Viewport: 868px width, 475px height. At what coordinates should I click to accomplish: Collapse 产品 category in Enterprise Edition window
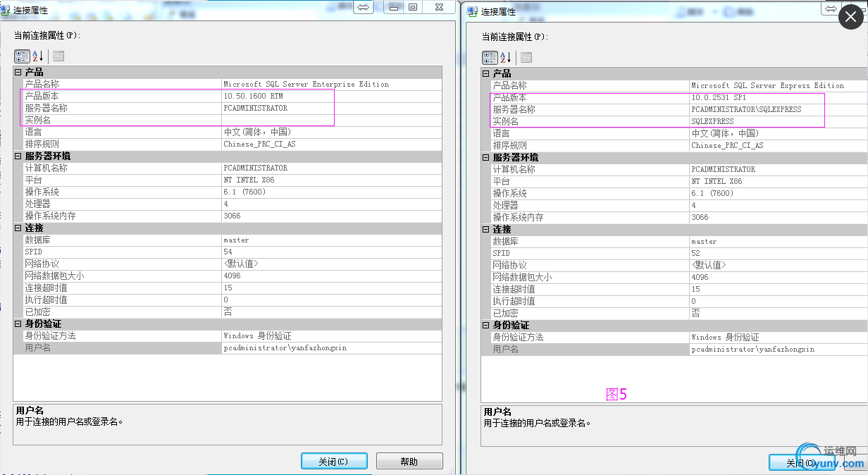(x=18, y=72)
